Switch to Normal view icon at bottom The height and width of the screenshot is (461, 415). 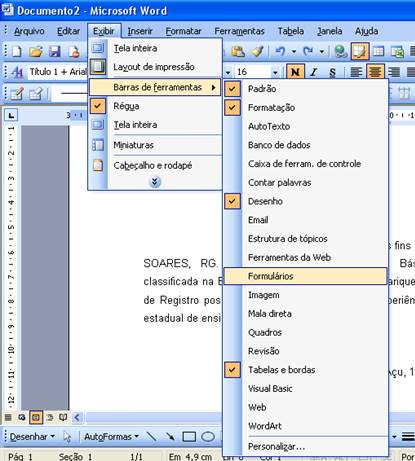tap(8, 417)
